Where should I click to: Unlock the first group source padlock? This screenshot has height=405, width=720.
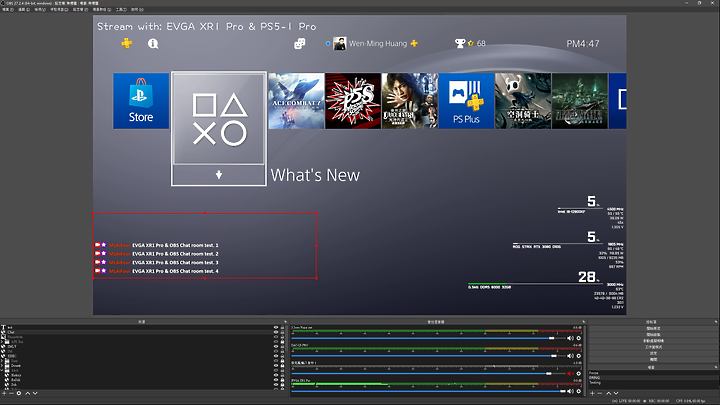click(282, 342)
